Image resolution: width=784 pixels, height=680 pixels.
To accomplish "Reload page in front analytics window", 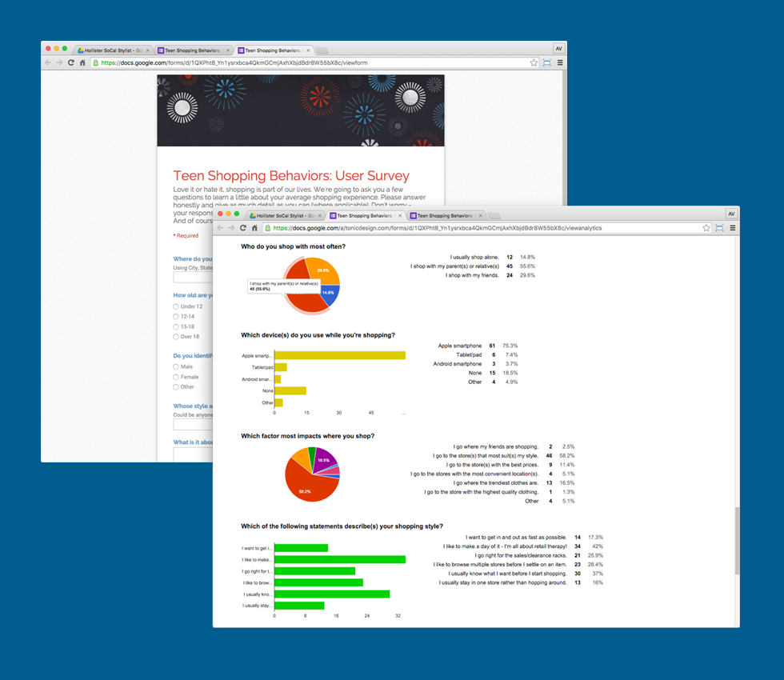I will (243, 228).
